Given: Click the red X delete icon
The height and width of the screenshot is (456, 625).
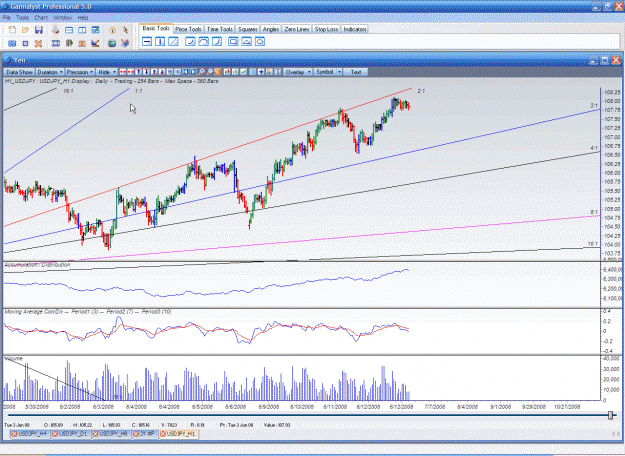Looking at the screenshot, I should tap(38, 43).
